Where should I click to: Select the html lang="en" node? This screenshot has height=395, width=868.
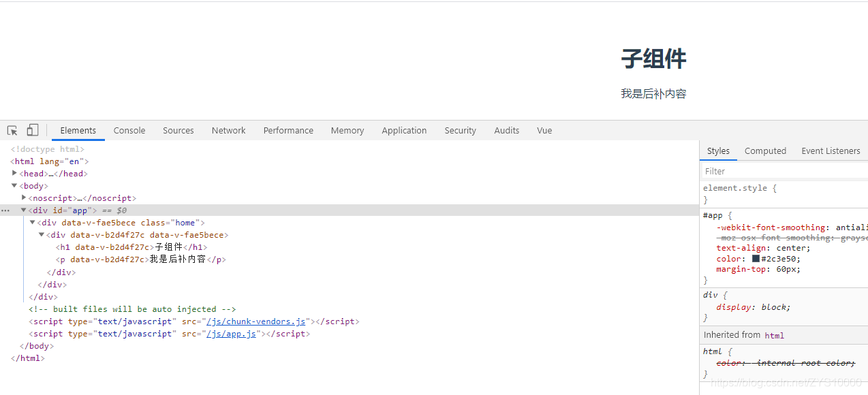click(x=49, y=161)
